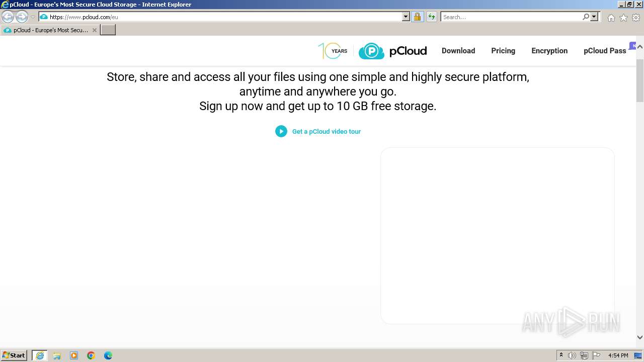
Task: Expand the search provider dropdown
Action: click(x=594, y=17)
